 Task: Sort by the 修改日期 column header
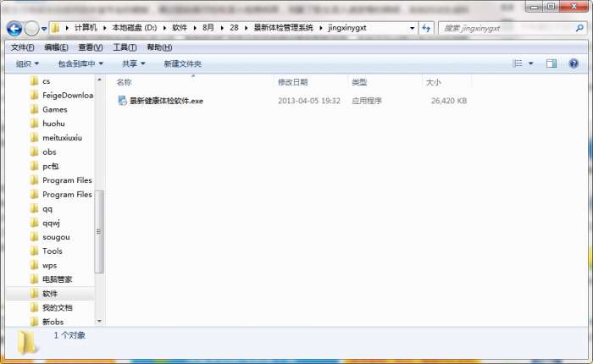coord(293,82)
